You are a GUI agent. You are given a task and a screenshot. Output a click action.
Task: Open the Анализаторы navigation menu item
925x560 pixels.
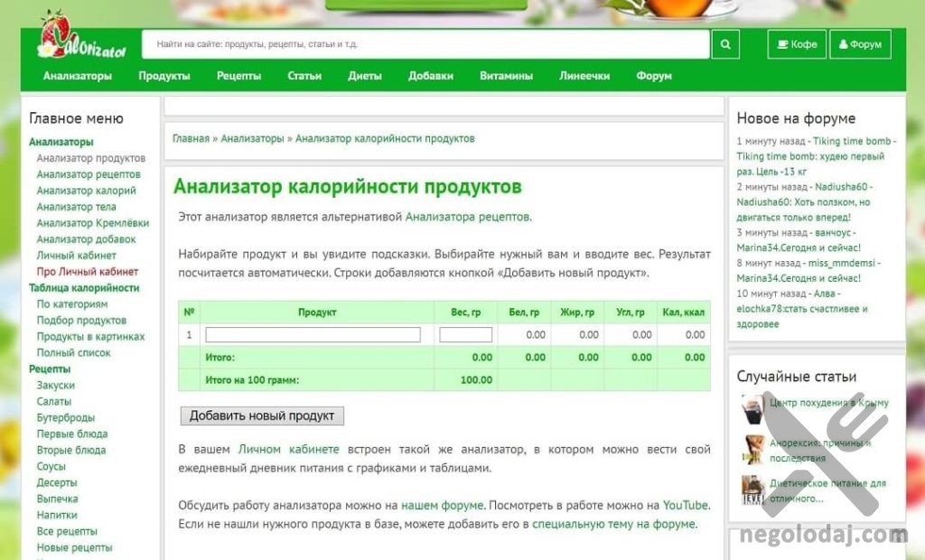78,76
